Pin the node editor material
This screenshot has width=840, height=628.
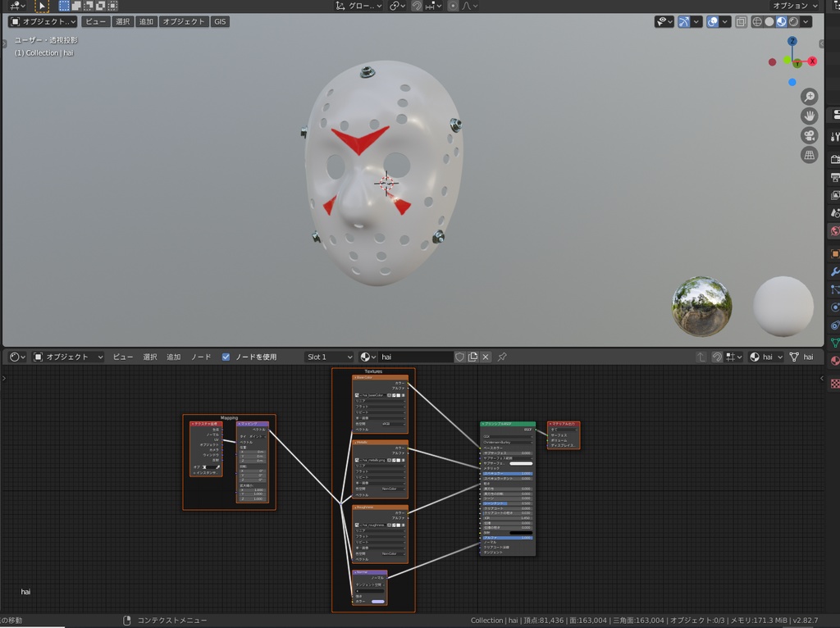[502, 357]
